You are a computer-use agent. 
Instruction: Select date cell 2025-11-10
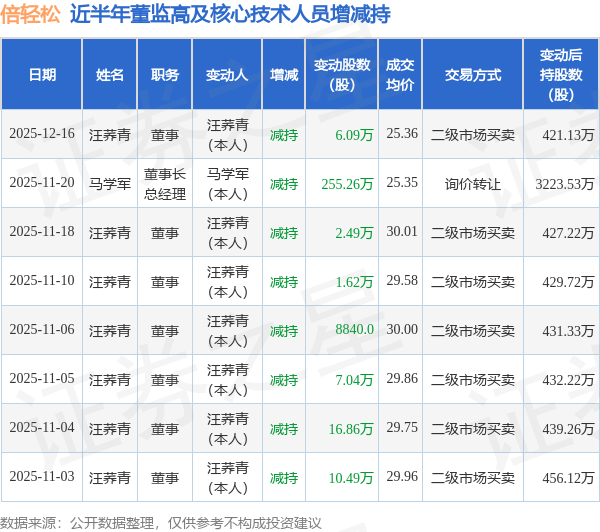point(42,281)
